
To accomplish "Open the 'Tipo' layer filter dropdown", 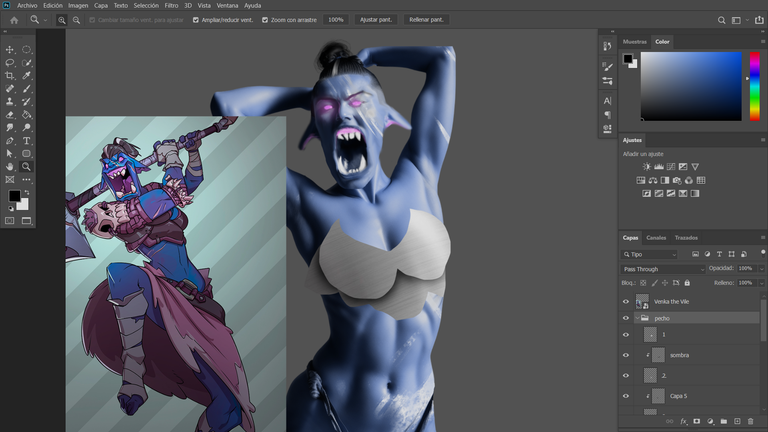I will coord(649,254).
